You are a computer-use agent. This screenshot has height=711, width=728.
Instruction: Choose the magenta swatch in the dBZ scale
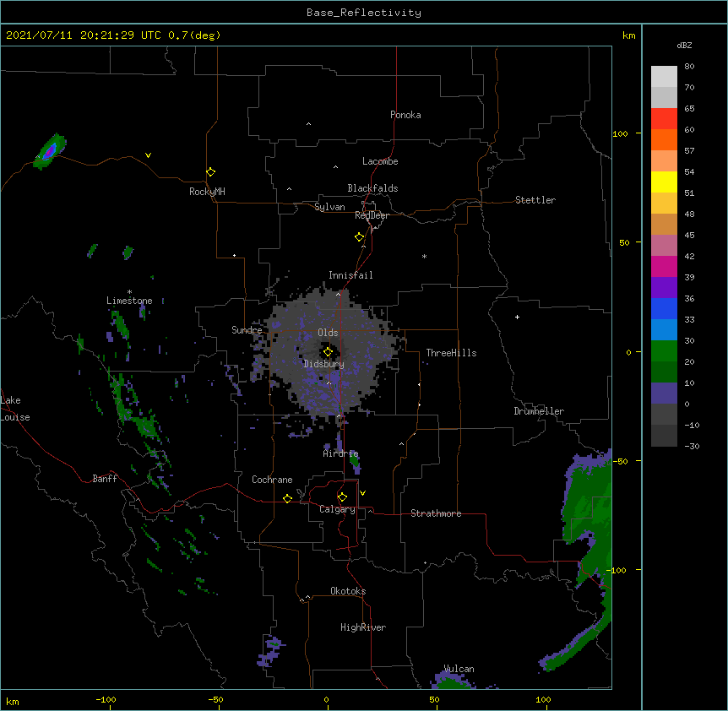[664, 266]
